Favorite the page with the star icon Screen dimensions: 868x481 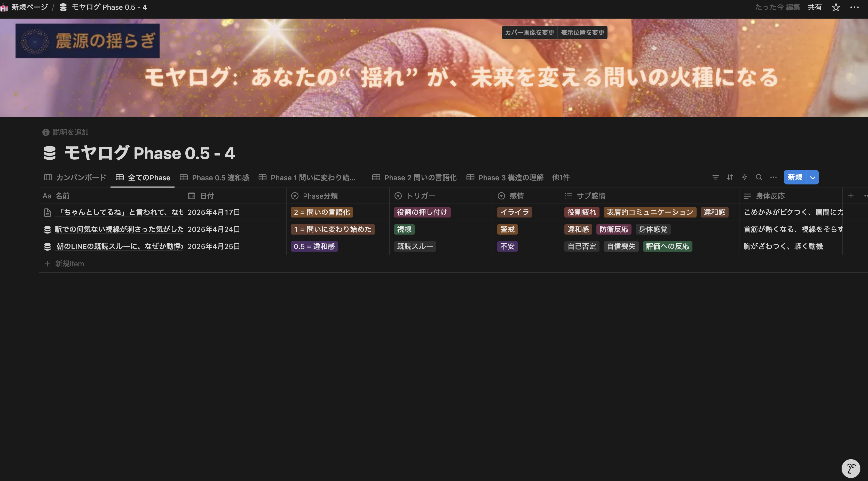tap(836, 7)
